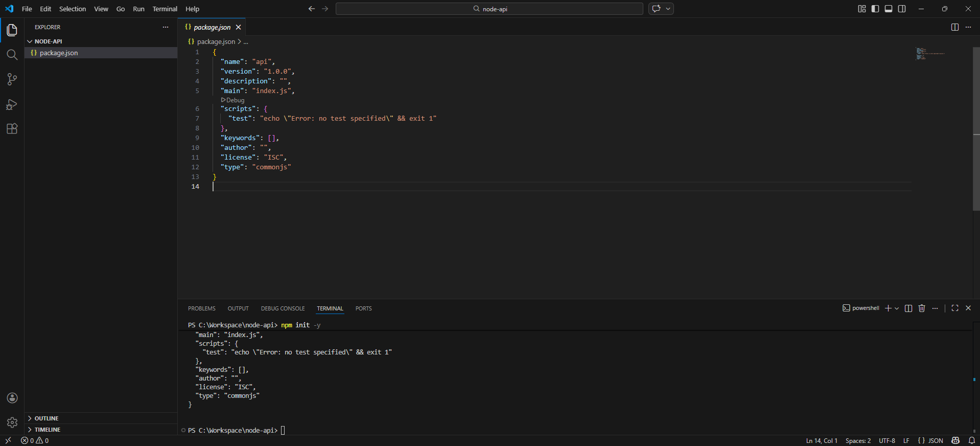Open the Extensions view

click(12, 129)
